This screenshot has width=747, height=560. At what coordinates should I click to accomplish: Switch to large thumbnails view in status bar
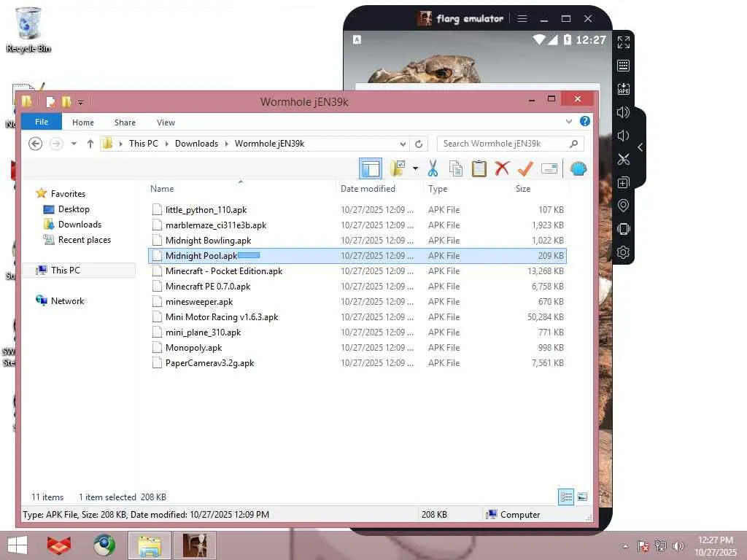coord(582,497)
